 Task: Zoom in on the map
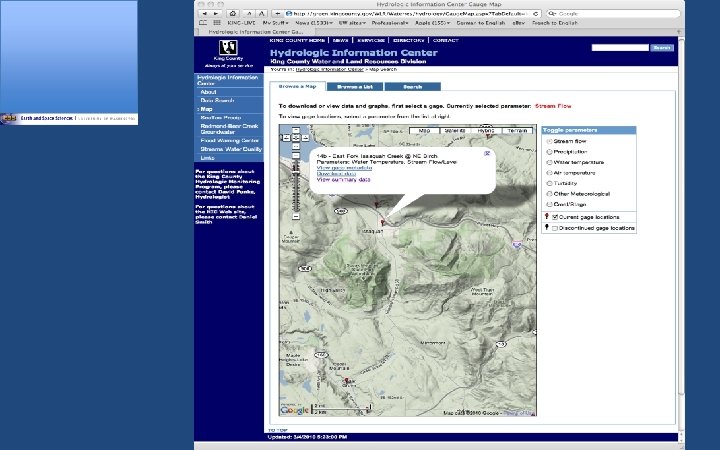[296, 156]
